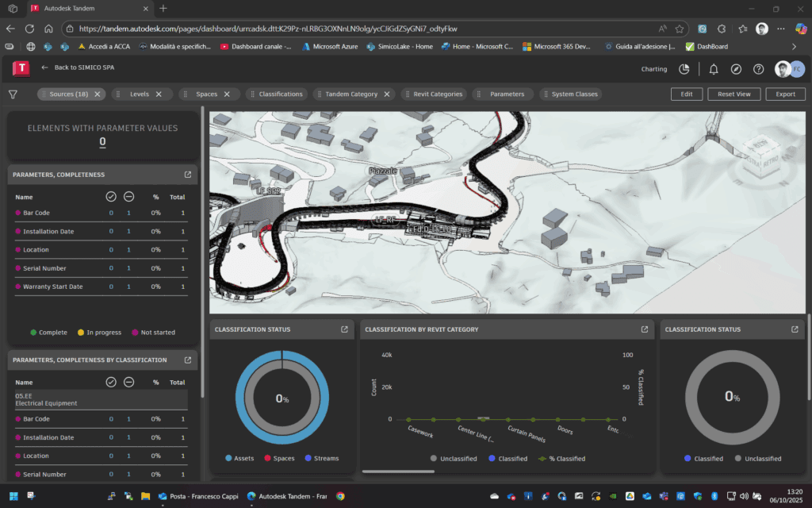812x508 pixels.
Task: Toggle the Not started legend item
Action: 154,333
